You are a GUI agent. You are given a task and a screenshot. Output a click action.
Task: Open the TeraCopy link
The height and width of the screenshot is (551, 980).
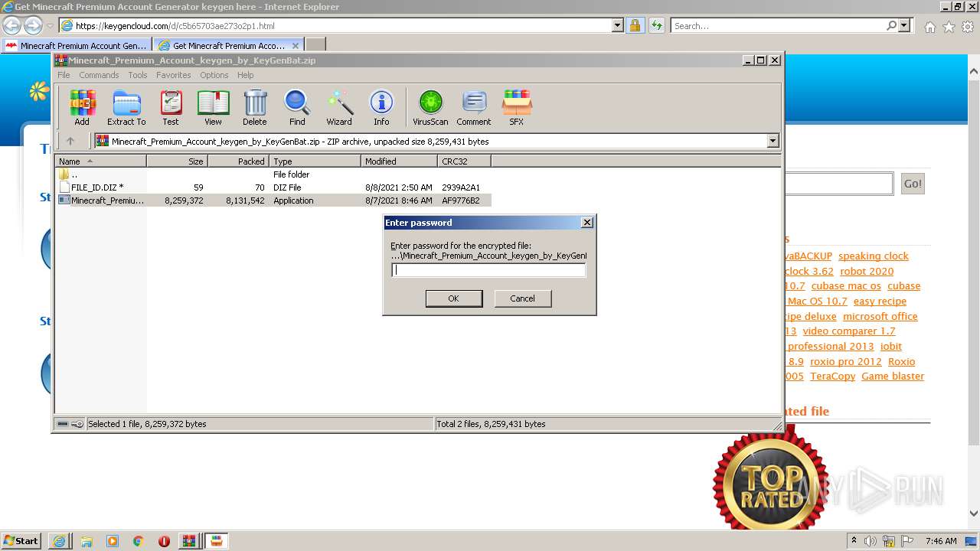coord(833,377)
